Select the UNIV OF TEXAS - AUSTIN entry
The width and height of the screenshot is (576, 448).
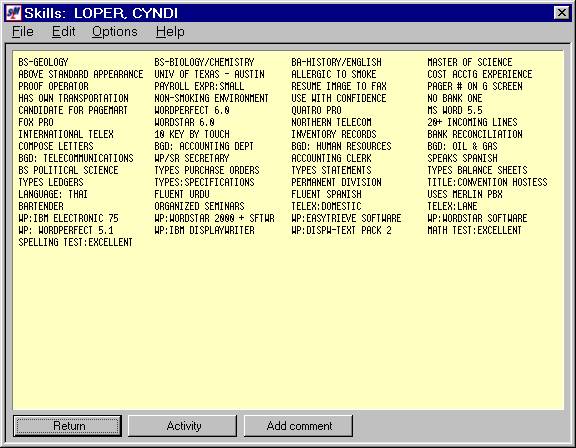pyautogui.click(x=209, y=74)
